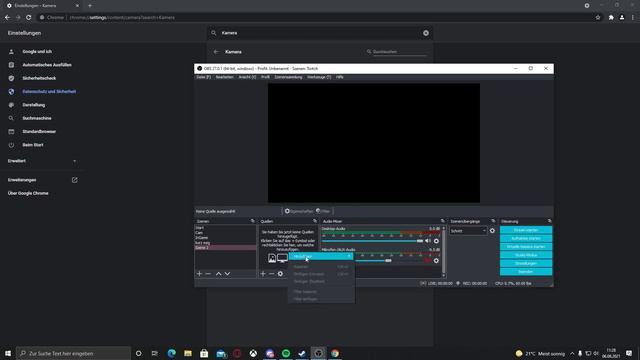
Task: Open the scene transition settings gear
Action: (x=492, y=231)
